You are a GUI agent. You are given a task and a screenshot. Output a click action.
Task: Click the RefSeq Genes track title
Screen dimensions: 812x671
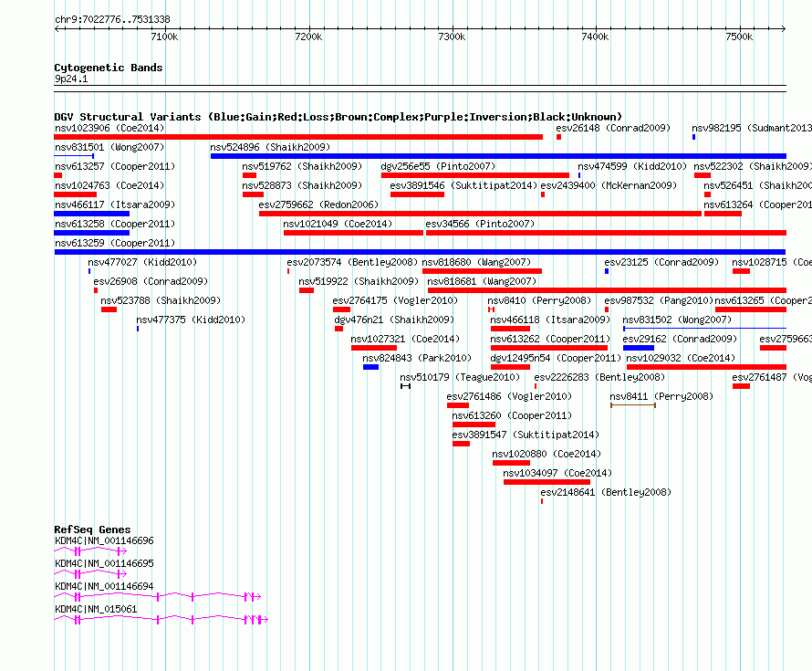[92, 529]
